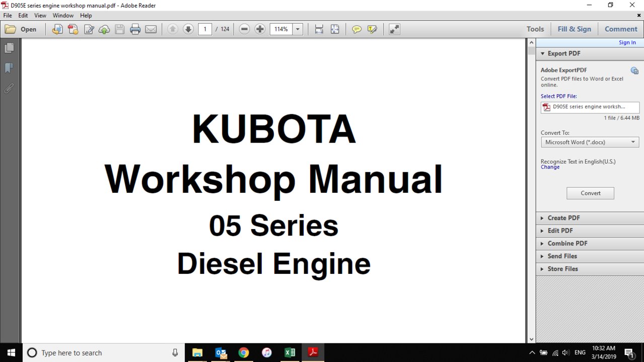Click the Windows taskbar search box
The width and height of the screenshot is (644, 362).
click(103, 352)
